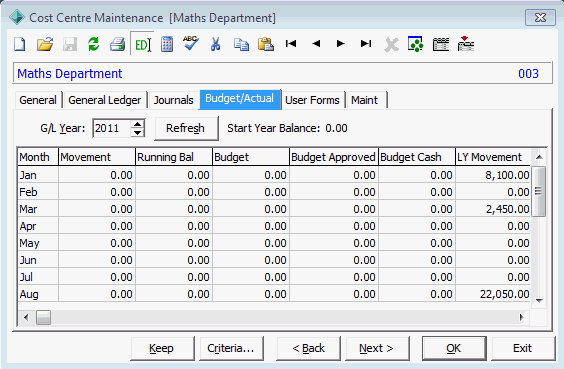Click the Budget column header
Viewport: 564px width, 369px height.
tap(251, 157)
